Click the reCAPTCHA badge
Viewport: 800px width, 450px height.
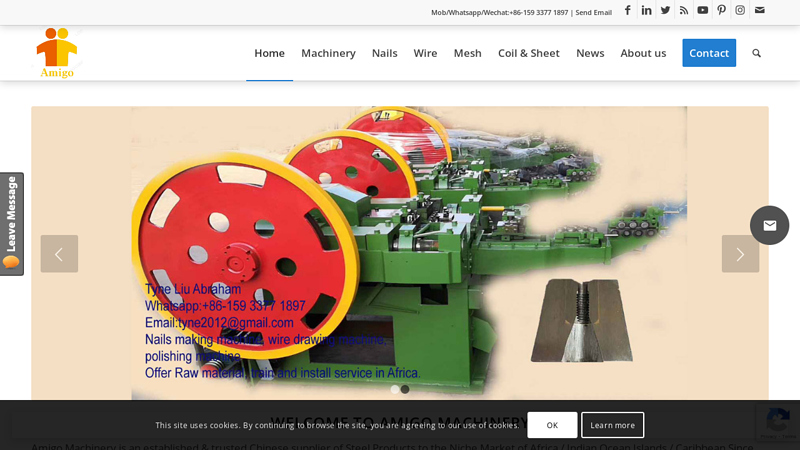778,423
